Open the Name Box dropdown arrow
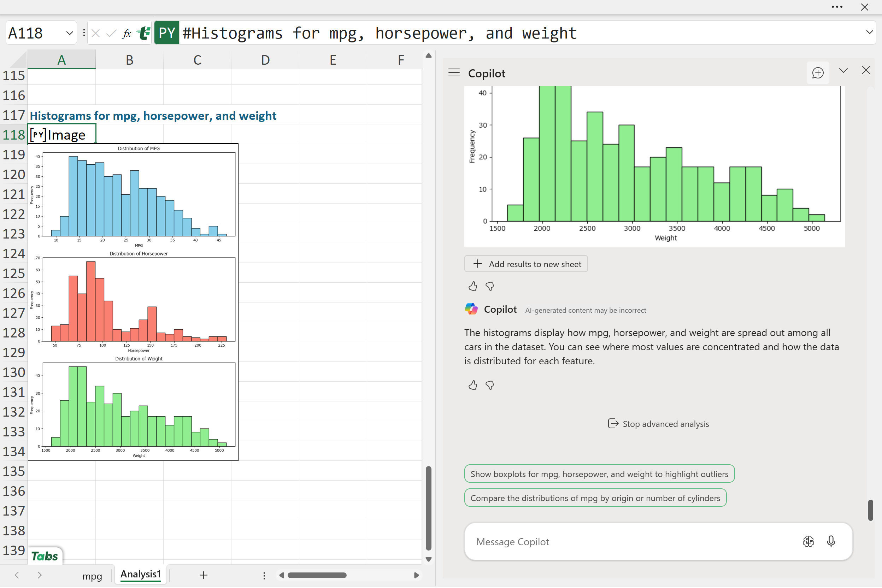The image size is (882, 588). tap(69, 33)
